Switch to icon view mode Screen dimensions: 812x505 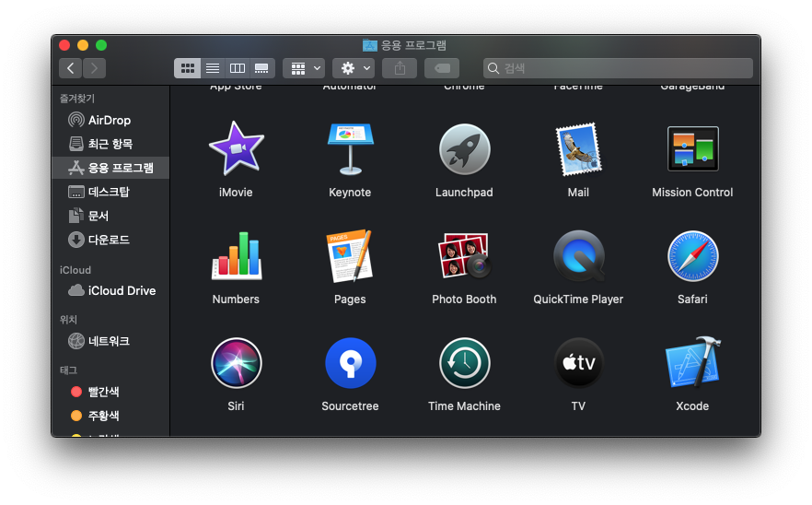[188, 68]
